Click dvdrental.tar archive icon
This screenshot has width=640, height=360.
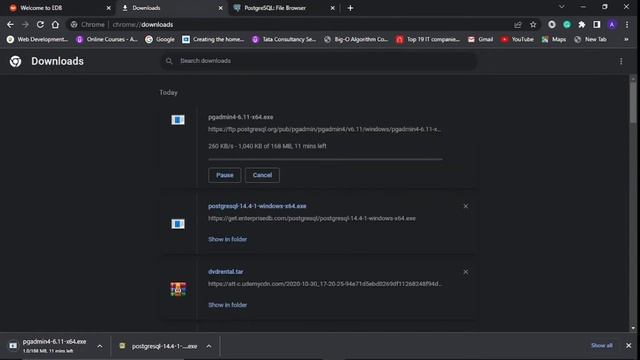[x=178, y=289]
